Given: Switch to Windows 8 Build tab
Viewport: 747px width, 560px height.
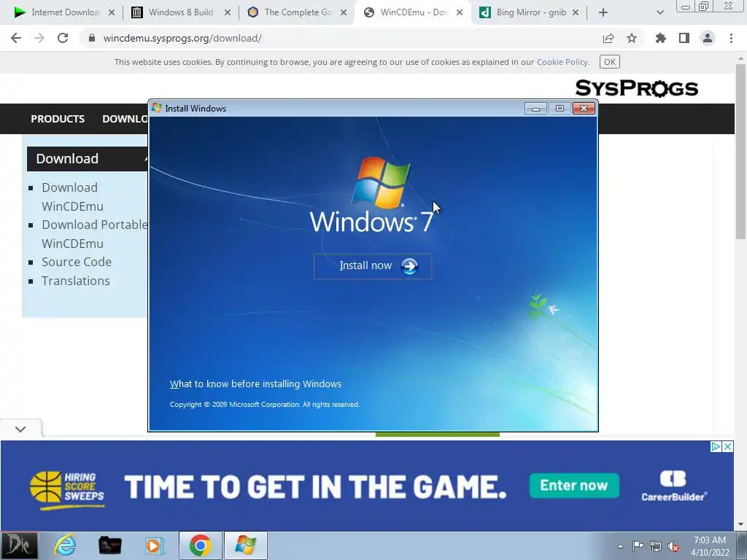Looking at the screenshot, I should 181,12.
